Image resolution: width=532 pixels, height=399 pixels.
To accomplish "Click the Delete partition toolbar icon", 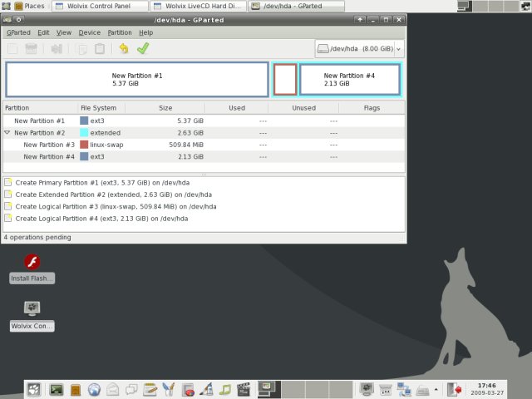I will coord(32,49).
